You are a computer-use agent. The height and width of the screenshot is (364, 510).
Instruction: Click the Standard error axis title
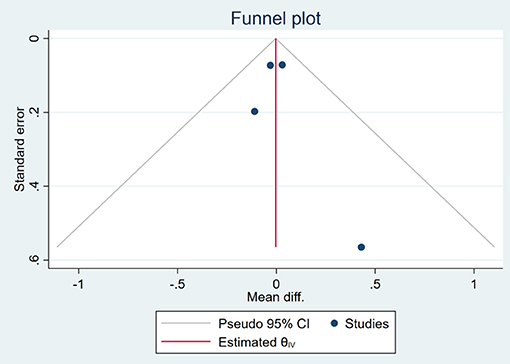click(19, 149)
